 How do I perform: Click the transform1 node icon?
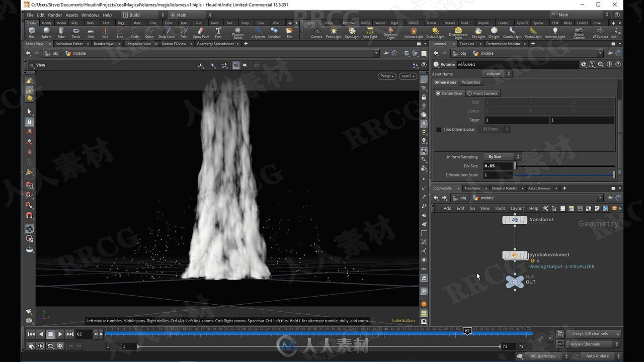[x=515, y=220]
